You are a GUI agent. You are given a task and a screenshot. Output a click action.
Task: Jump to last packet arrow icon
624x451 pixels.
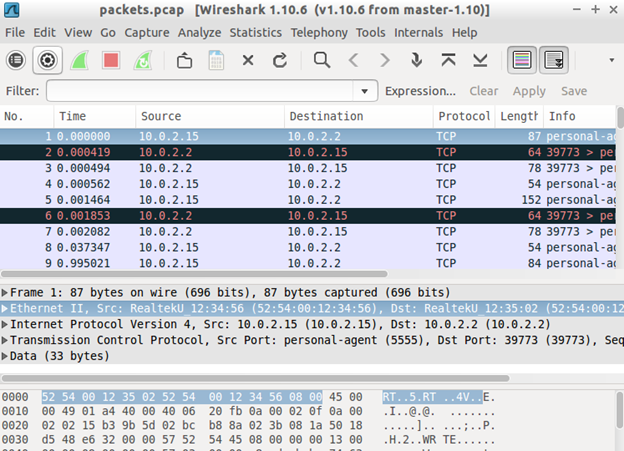coord(480,60)
